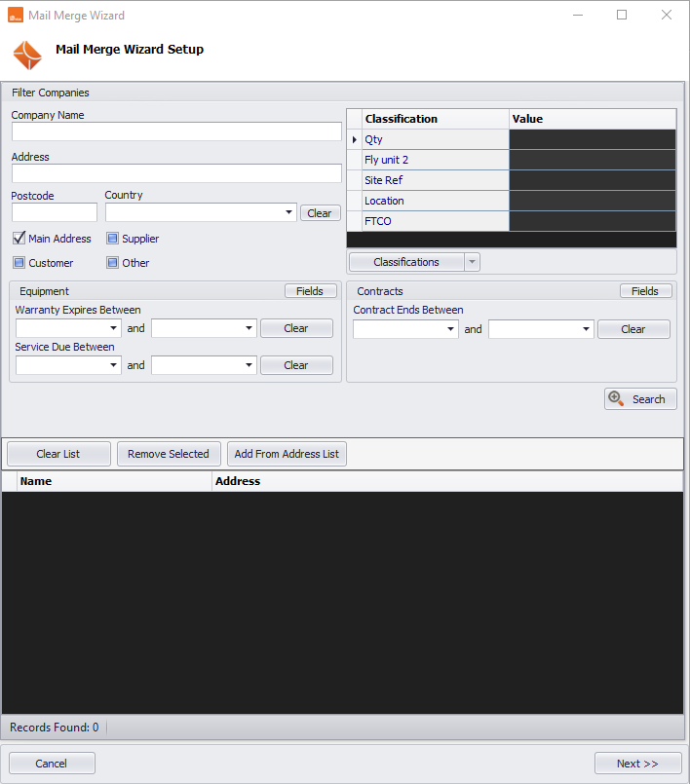Open Contracts Fields button
The width and height of the screenshot is (690, 784).
[645, 291]
